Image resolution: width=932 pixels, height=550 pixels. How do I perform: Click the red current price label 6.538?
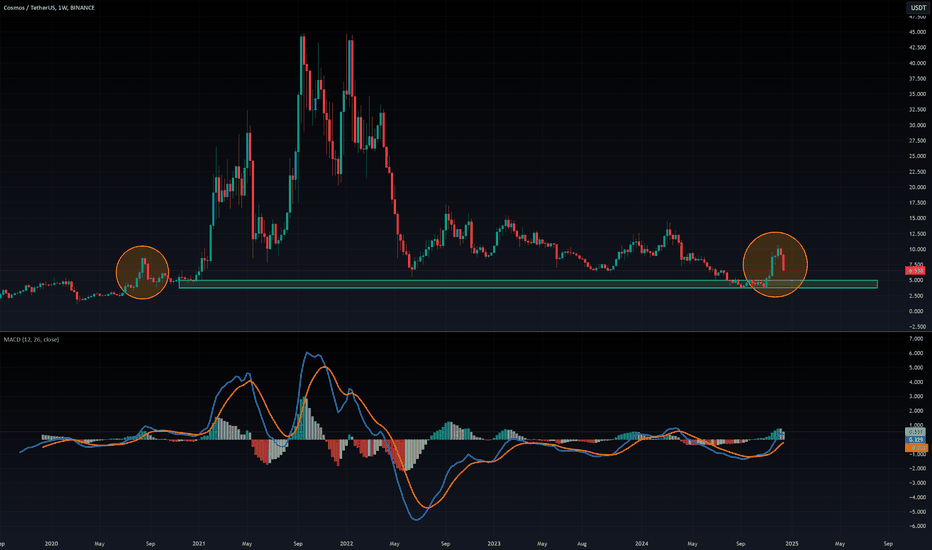(x=915, y=271)
